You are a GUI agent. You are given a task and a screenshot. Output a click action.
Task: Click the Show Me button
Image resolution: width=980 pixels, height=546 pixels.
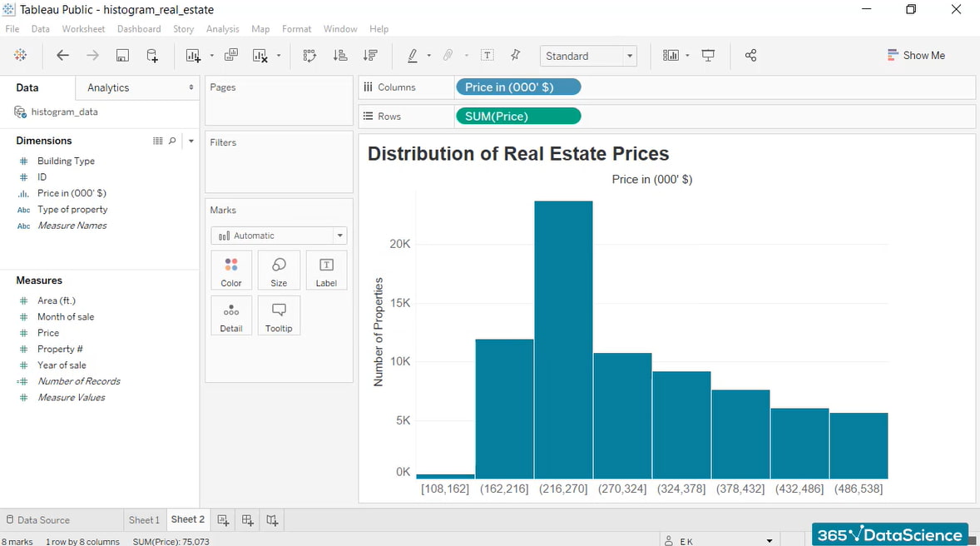point(916,55)
